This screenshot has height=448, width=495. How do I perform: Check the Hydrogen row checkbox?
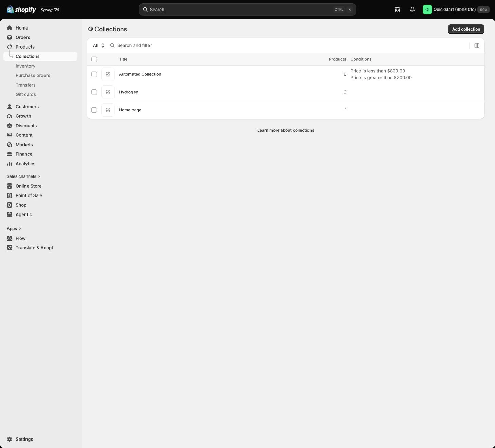[94, 92]
